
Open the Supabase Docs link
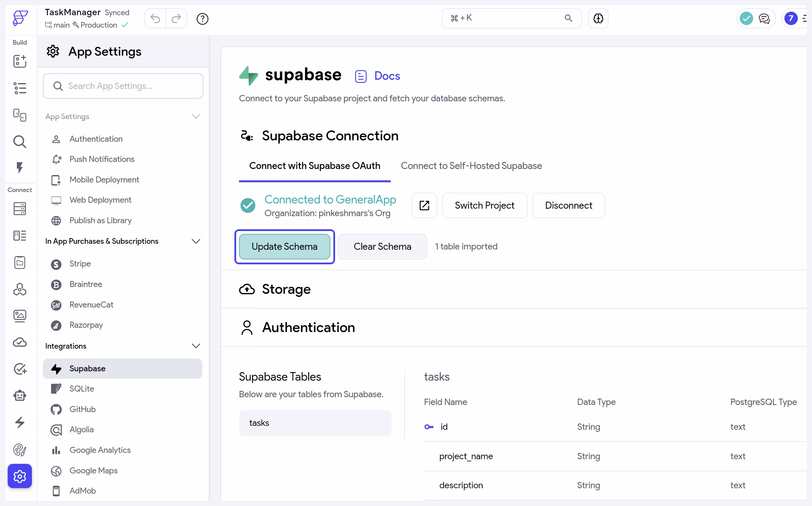click(x=378, y=76)
